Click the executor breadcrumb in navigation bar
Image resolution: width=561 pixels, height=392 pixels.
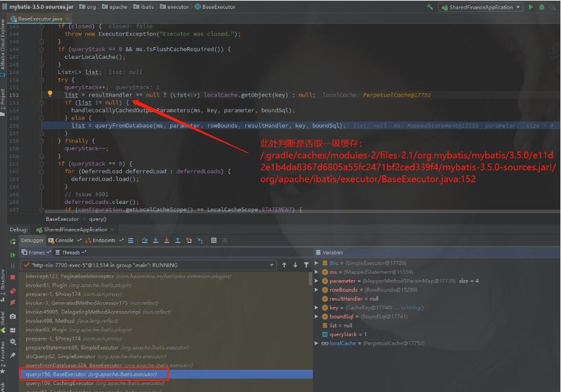(178, 7)
